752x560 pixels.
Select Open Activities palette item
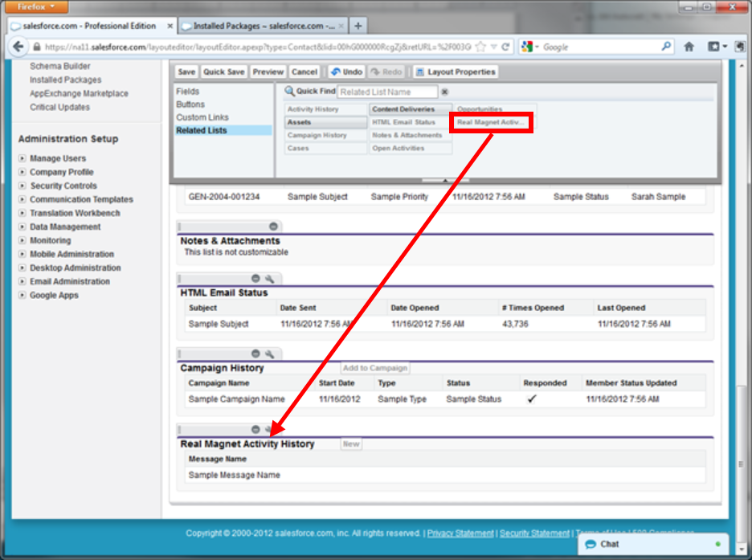(411, 148)
